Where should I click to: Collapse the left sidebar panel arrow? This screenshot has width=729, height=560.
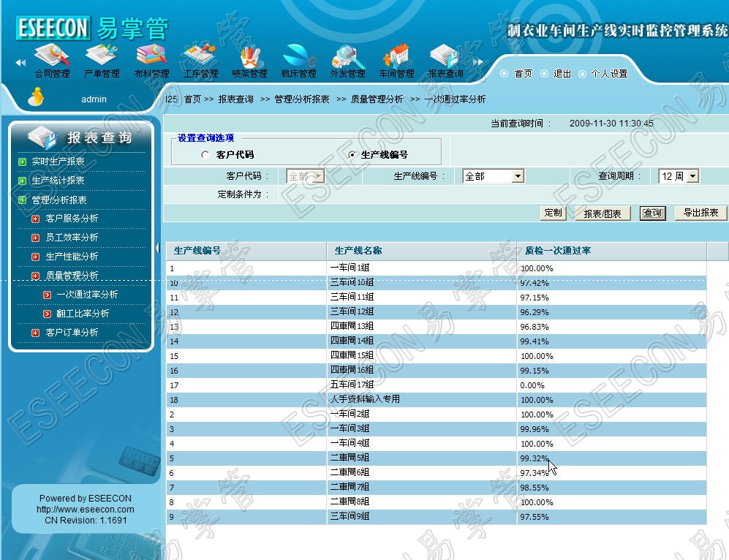click(157, 249)
